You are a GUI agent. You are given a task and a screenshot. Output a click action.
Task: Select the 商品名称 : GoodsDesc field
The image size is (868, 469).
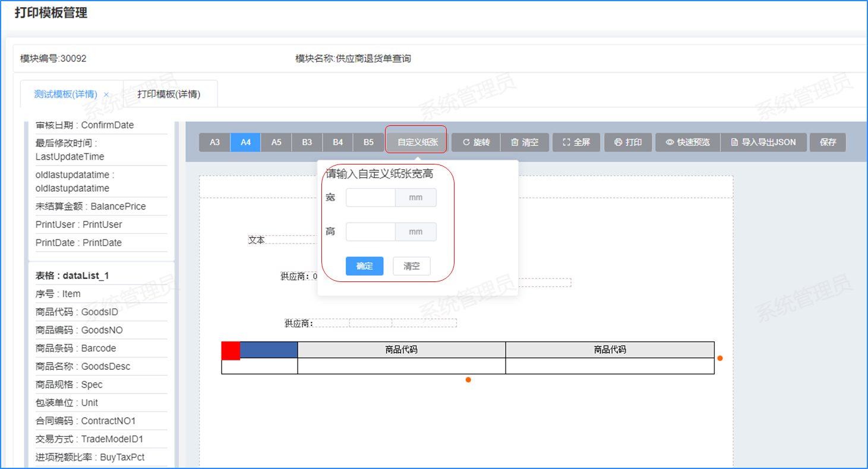[101, 366]
